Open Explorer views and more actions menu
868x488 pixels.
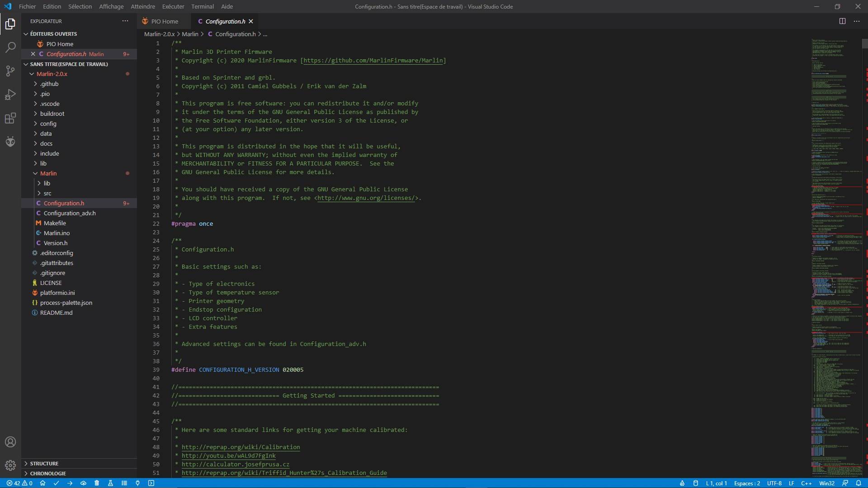pos(125,21)
